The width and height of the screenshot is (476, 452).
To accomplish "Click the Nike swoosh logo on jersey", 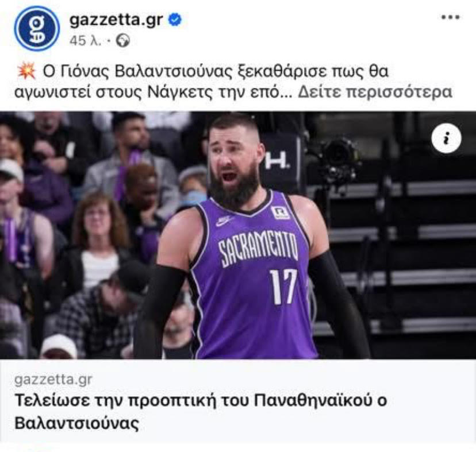I will [225, 221].
